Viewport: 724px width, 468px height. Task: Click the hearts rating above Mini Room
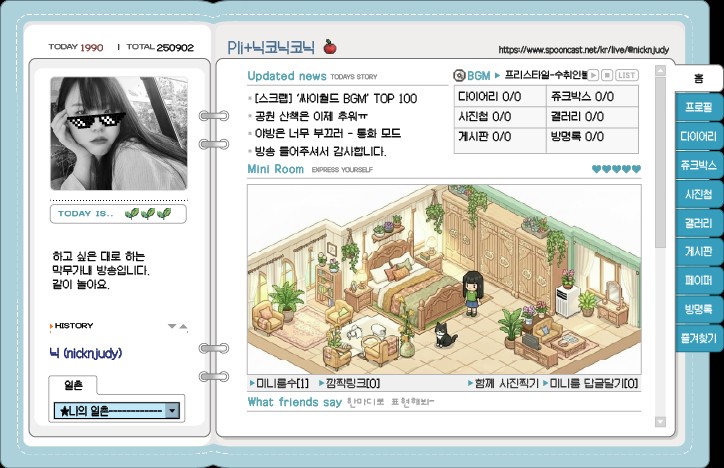click(x=615, y=169)
